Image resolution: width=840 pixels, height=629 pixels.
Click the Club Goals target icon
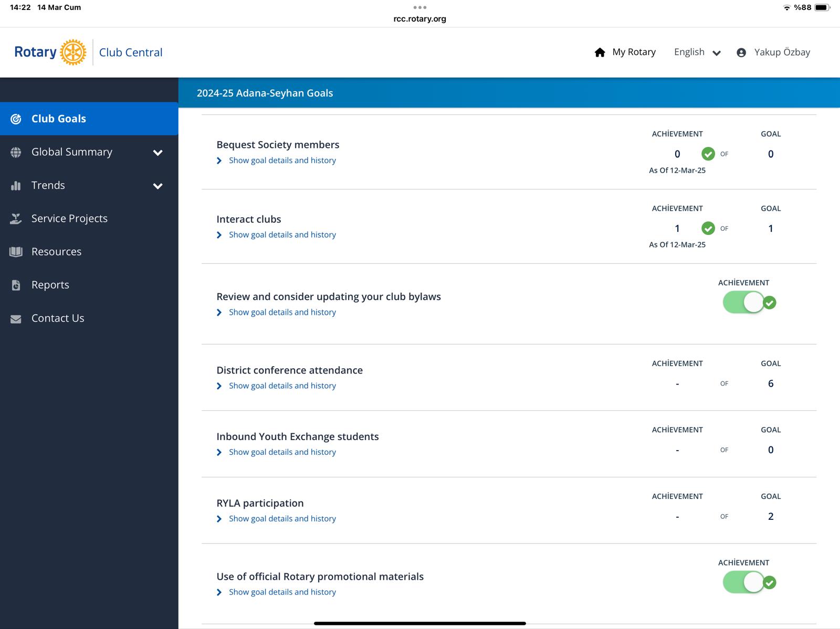[x=16, y=119]
